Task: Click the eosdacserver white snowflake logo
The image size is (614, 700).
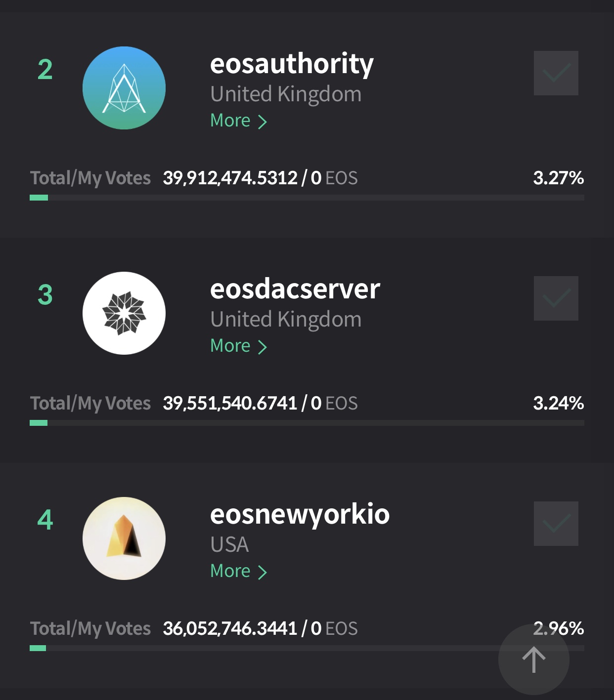Action: [124, 313]
